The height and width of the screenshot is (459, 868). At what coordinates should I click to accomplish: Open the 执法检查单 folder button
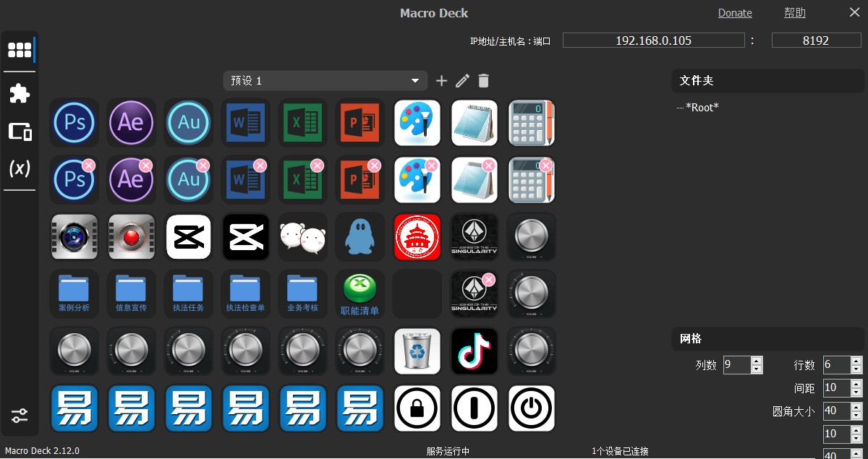pos(245,293)
